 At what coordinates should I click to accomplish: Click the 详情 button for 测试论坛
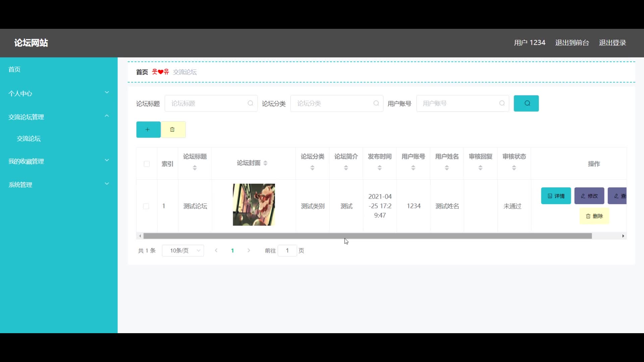[x=556, y=196]
